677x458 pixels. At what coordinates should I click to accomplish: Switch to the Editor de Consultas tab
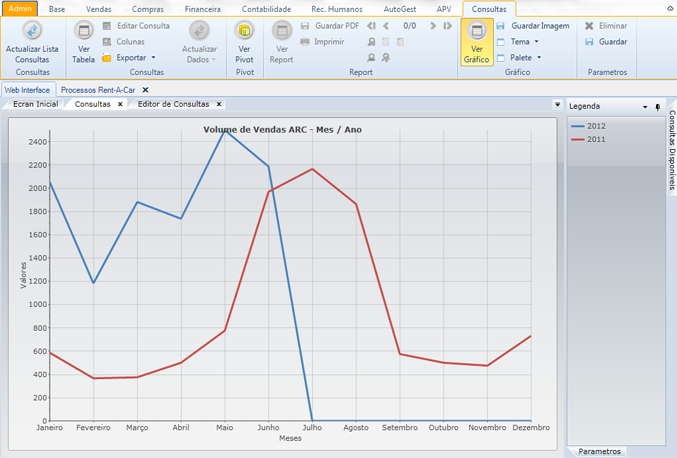[x=173, y=104]
